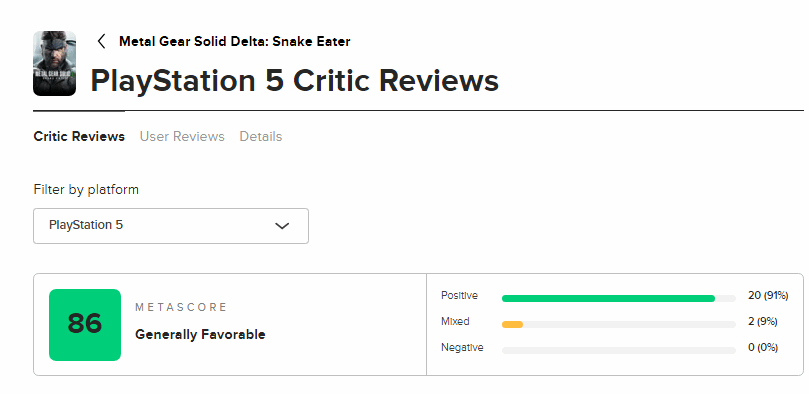Image resolution: width=809 pixels, height=394 pixels.
Task: Open the User Reviews tab
Action: pyautogui.click(x=182, y=137)
